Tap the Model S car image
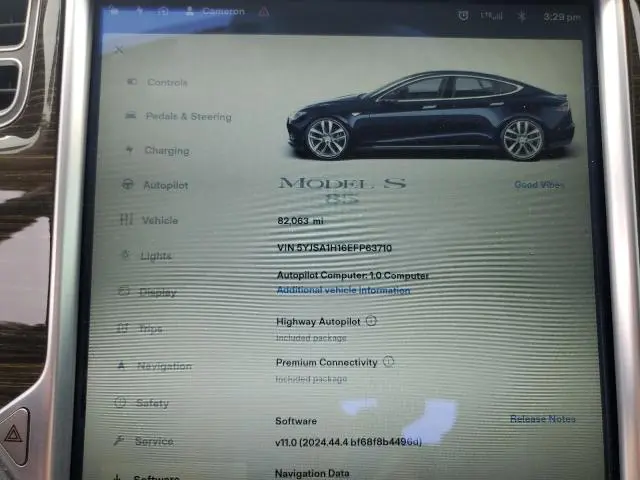 coord(430,115)
